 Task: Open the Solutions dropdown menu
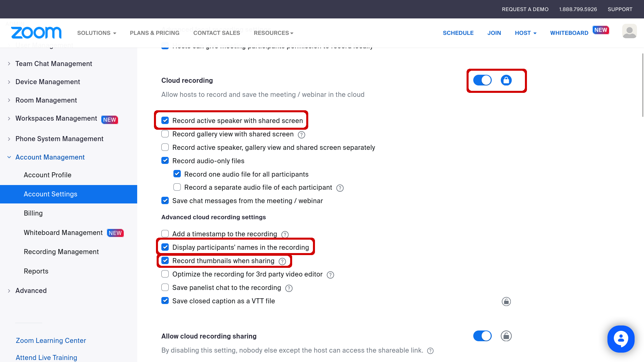tap(97, 33)
